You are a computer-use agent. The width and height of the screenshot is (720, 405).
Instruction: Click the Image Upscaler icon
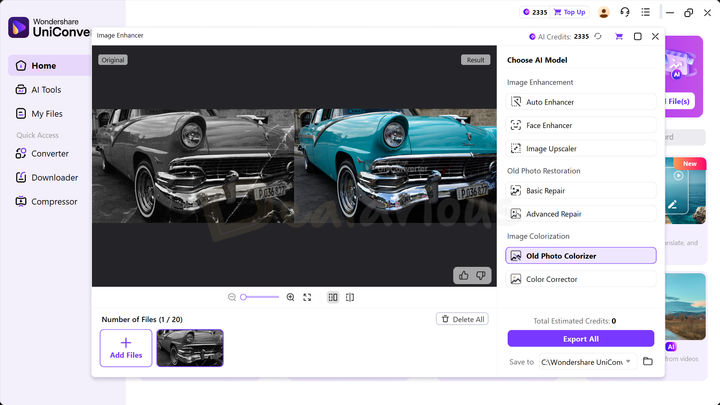(516, 148)
